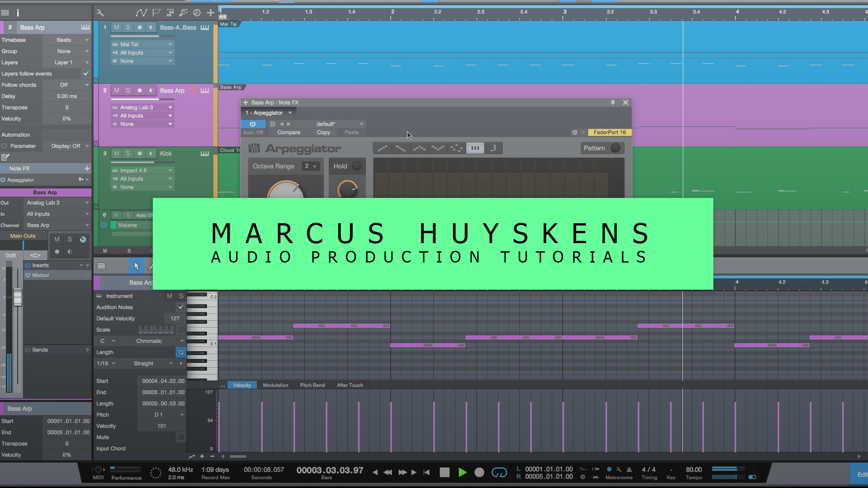Select arpeggiator chord mode icon
The width and height of the screenshot is (868, 488).
coord(475,148)
